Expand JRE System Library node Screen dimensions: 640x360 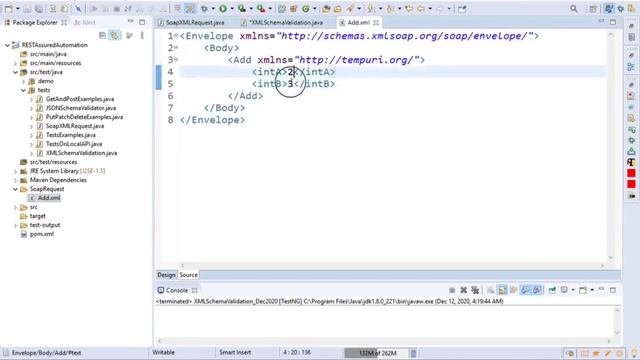pyautogui.click(x=16, y=171)
